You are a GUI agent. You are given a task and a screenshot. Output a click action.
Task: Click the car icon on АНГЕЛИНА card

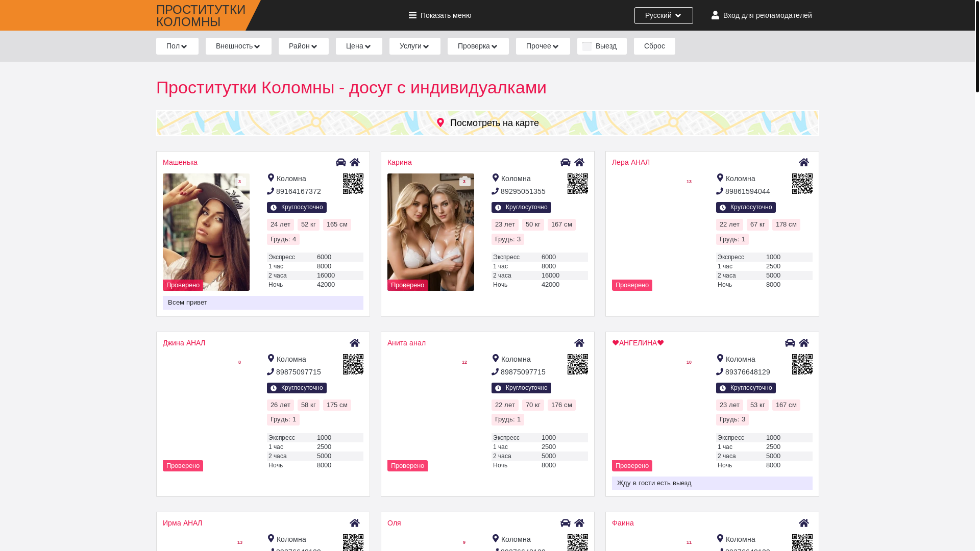point(790,343)
